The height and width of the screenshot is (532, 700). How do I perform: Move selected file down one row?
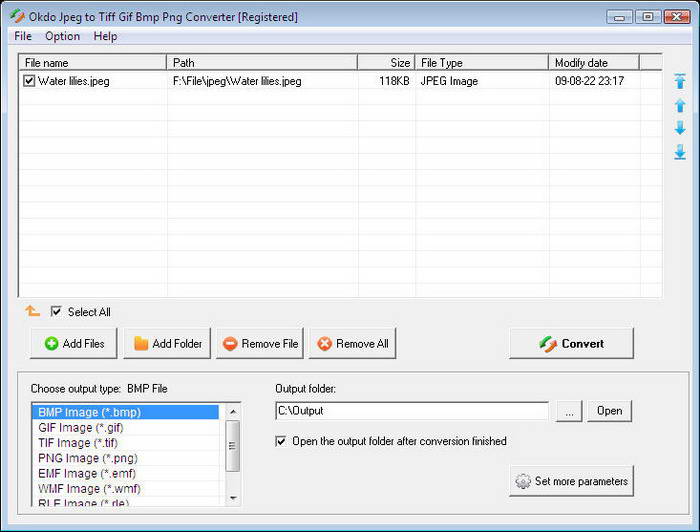tap(680, 128)
